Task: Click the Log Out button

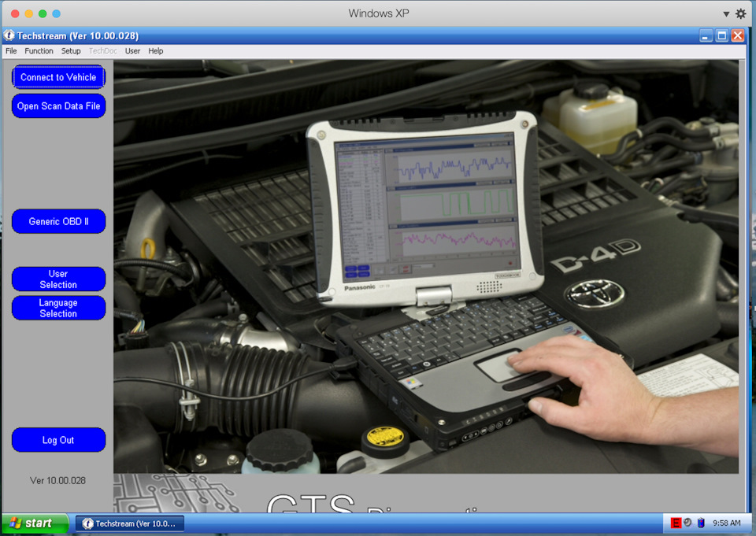Action: 58,440
